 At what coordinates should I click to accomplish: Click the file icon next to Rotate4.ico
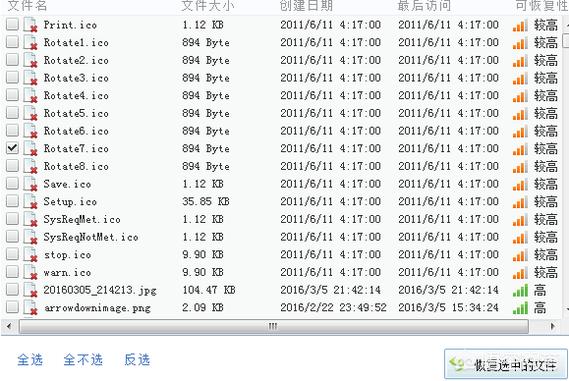30,95
